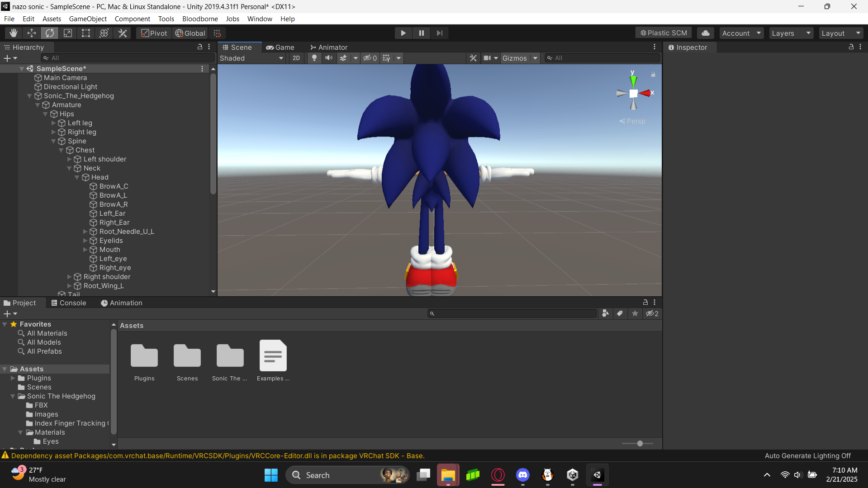The width and height of the screenshot is (868, 488).
Task: Toggle Global coordinate space to Local
Action: tap(190, 33)
